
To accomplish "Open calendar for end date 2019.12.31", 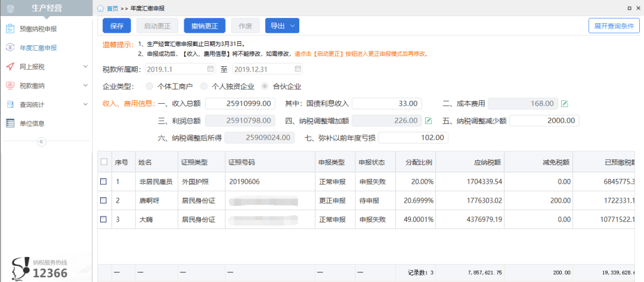I will click(x=298, y=69).
